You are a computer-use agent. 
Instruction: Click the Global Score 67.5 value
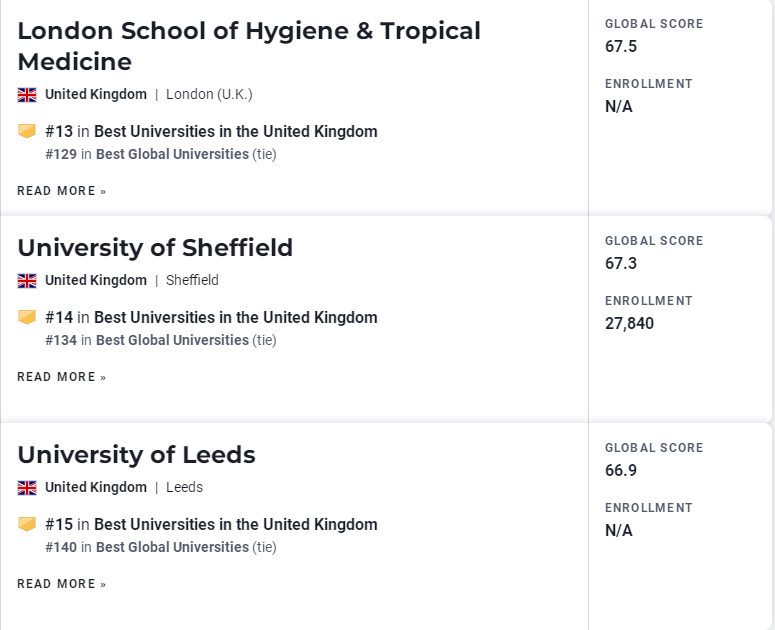point(621,46)
